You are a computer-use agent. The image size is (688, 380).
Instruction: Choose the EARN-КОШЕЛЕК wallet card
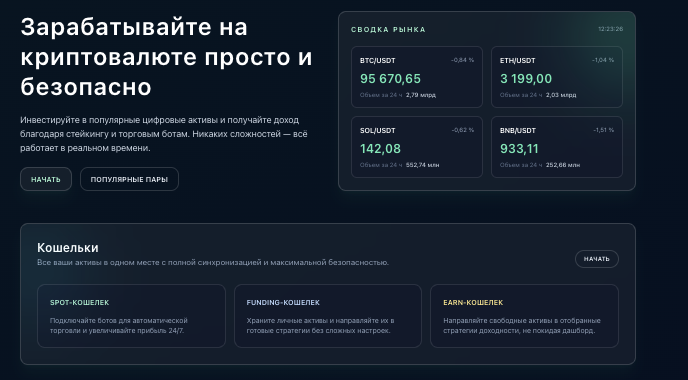(524, 316)
